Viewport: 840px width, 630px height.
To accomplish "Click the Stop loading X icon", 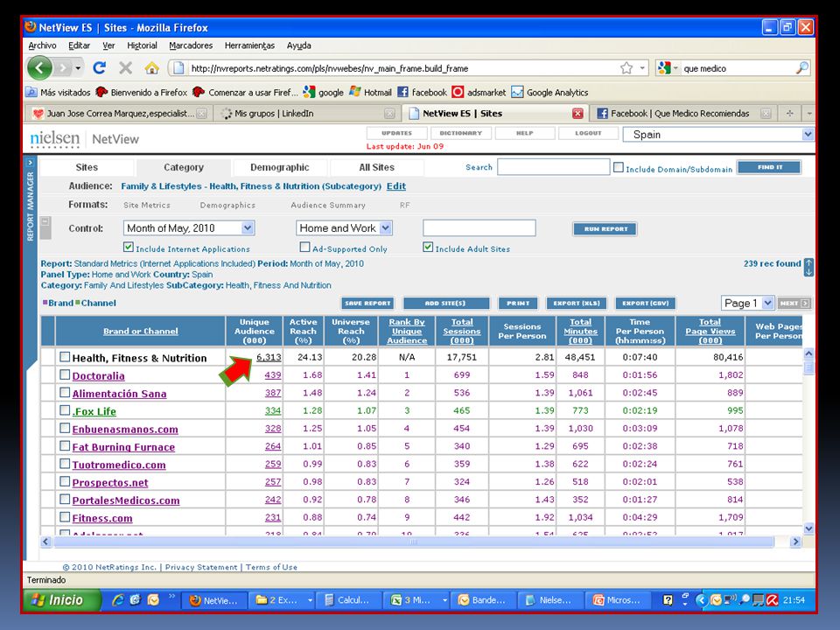I will pos(125,68).
